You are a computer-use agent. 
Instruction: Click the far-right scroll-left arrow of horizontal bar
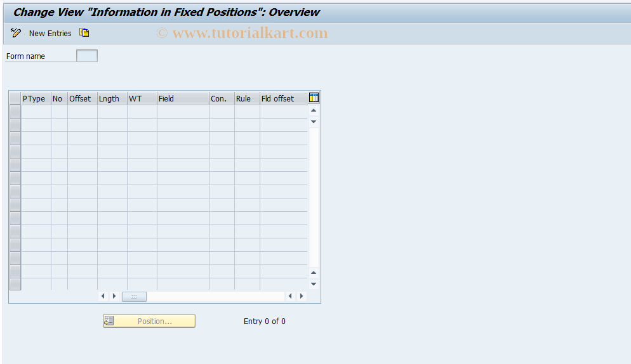[290, 296]
